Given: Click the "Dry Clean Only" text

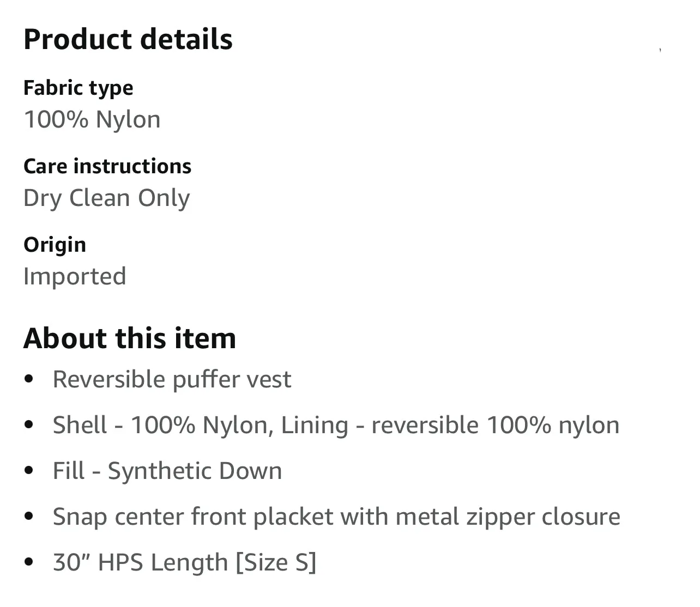Looking at the screenshot, I should (x=107, y=198).
